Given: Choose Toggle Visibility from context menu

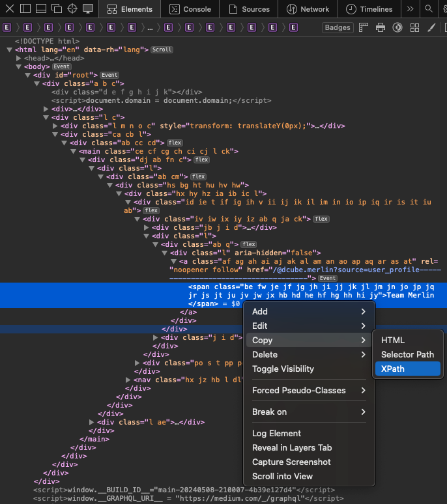Looking at the screenshot, I should click(x=309, y=369).
